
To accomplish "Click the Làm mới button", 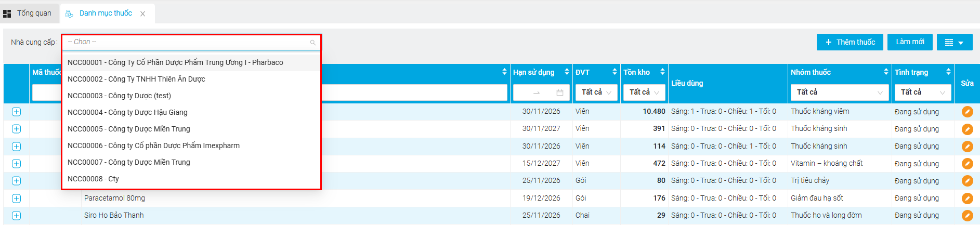I will click(910, 42).
